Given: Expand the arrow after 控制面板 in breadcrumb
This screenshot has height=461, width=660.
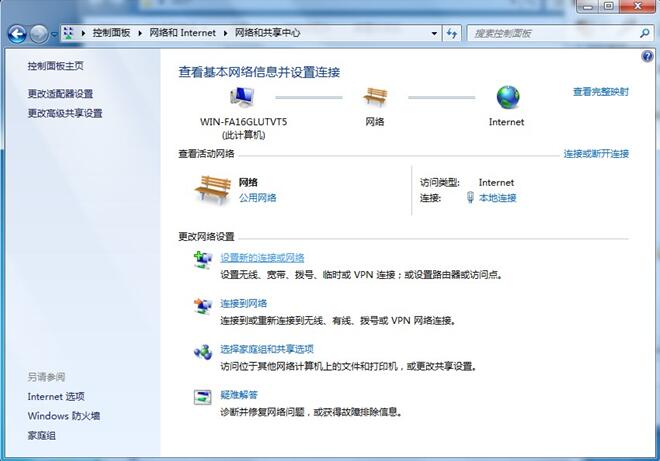Looking at the screenshot, I should coord(138,33).
